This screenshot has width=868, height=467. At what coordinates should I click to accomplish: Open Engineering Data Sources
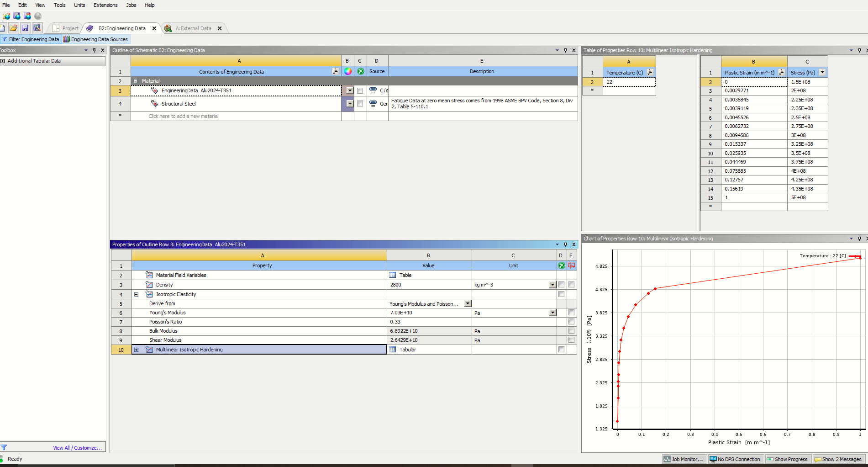pyautogui.click(x=95, y=39)
